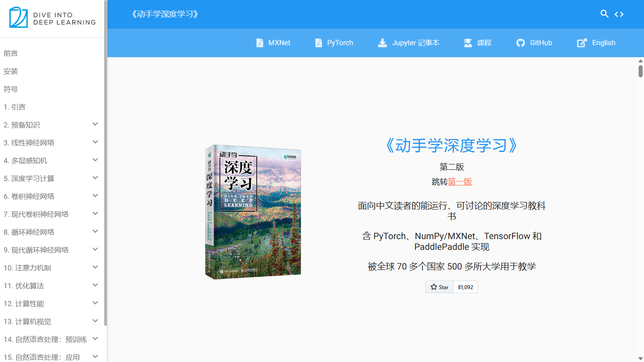The height and width of the screenshot is (362, 644).
Task: Click the 课程 course icon
Action: tap(468, 43)
